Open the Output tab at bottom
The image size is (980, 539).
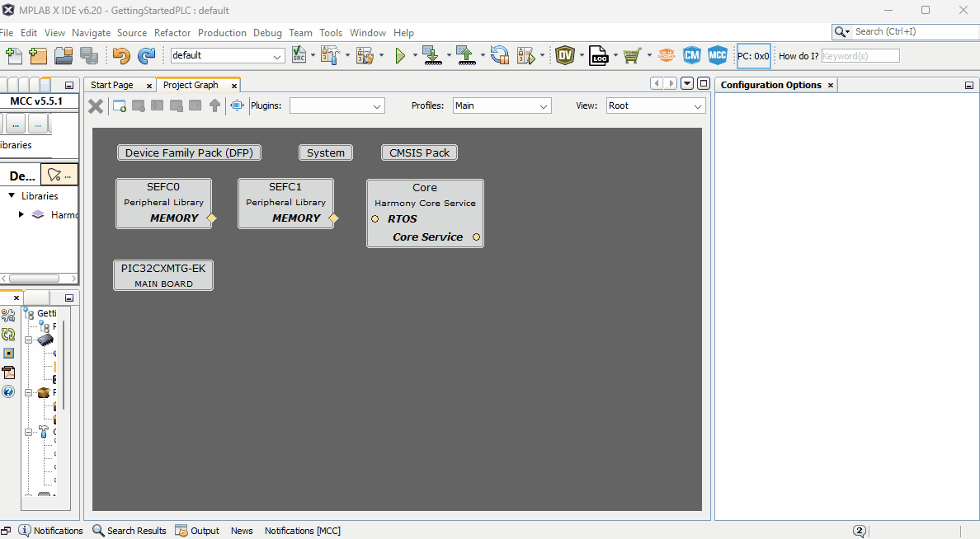tap(197, 530)
